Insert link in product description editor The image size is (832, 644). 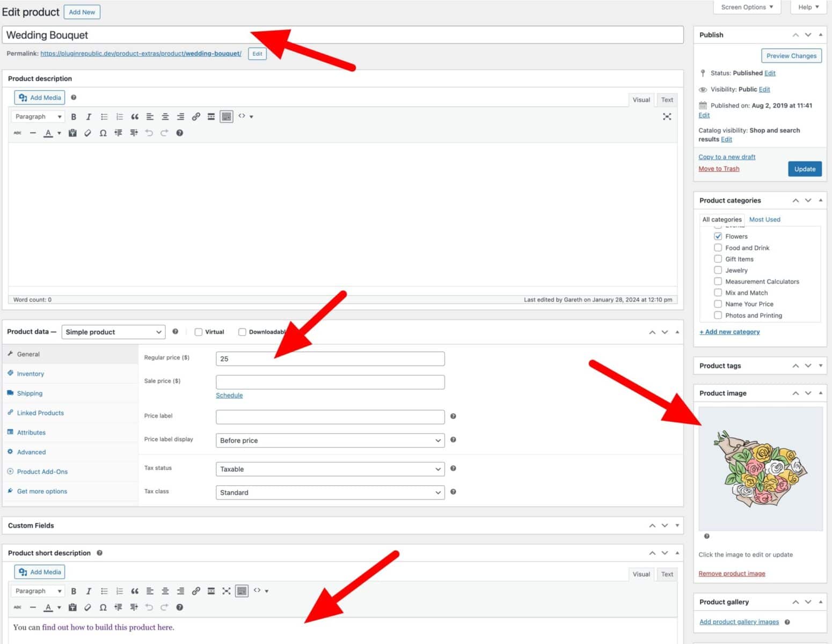point(196,116)
